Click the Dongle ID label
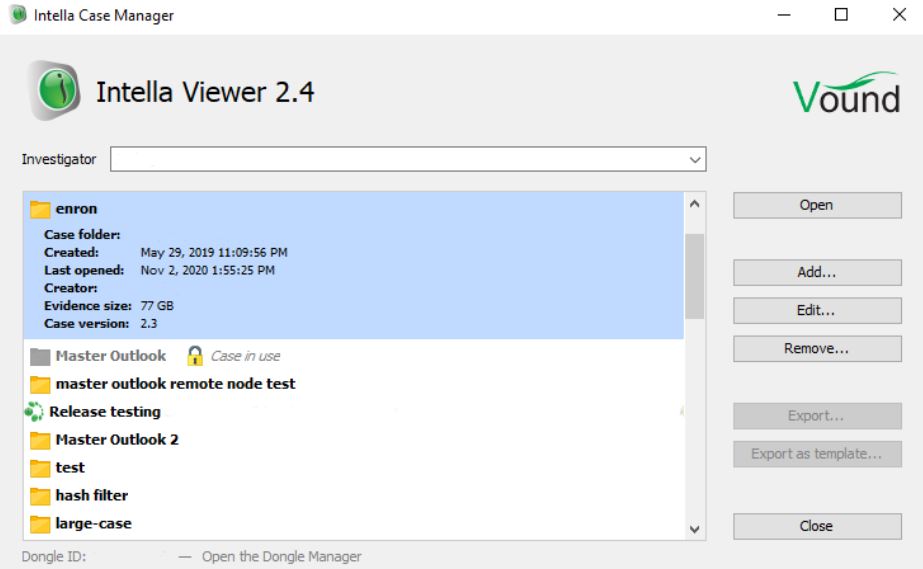Image resolution: width=923 pixels, height=569 pixels. point(54,557)
